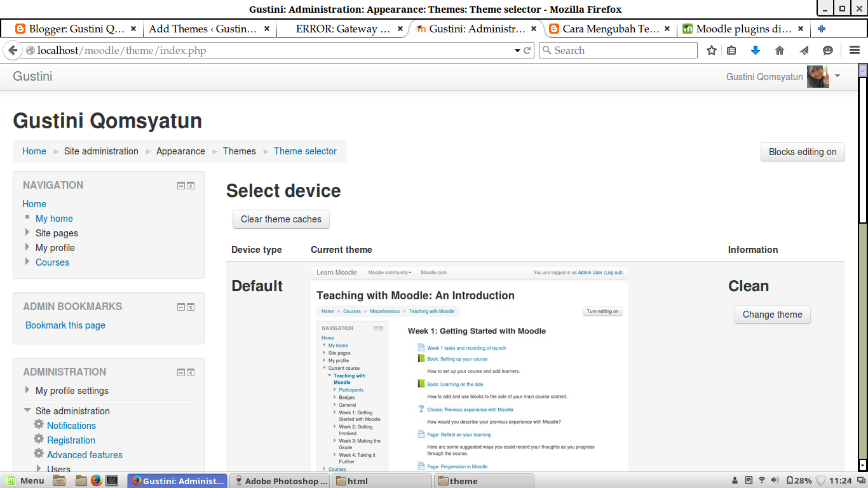Expand My profile settings
Screen dimensions: 868x488
click(27, 390)
